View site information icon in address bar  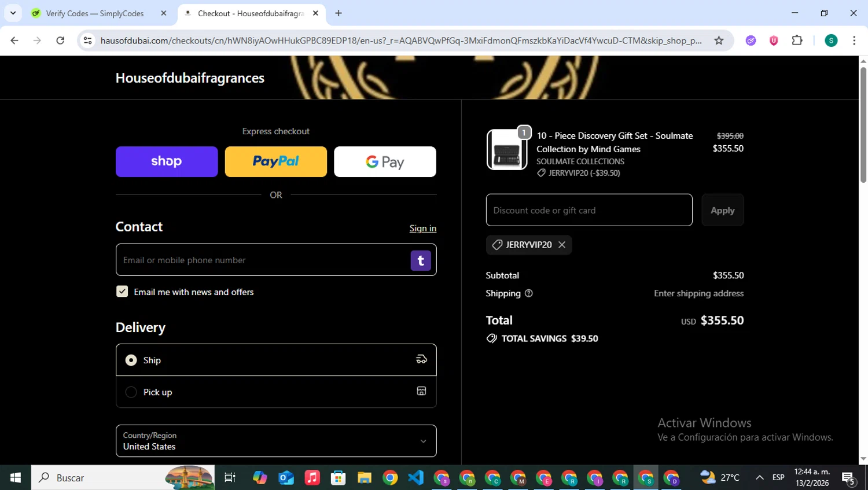88,40
